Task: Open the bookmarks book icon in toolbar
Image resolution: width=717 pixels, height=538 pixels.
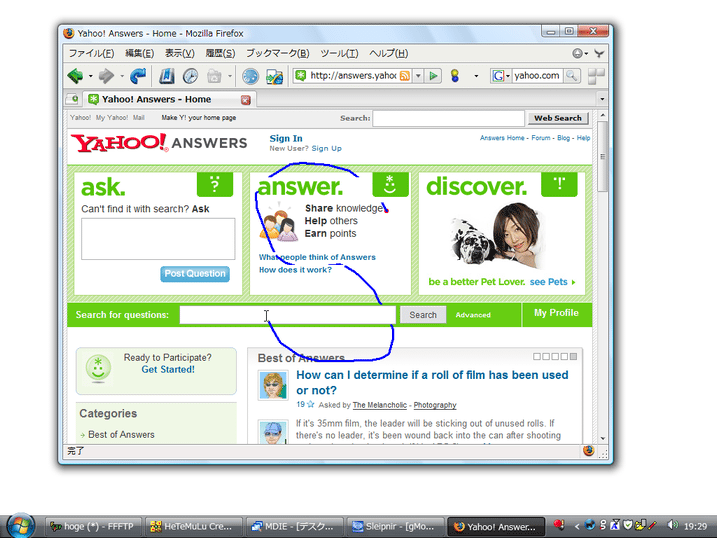Action: coord(166,76)
